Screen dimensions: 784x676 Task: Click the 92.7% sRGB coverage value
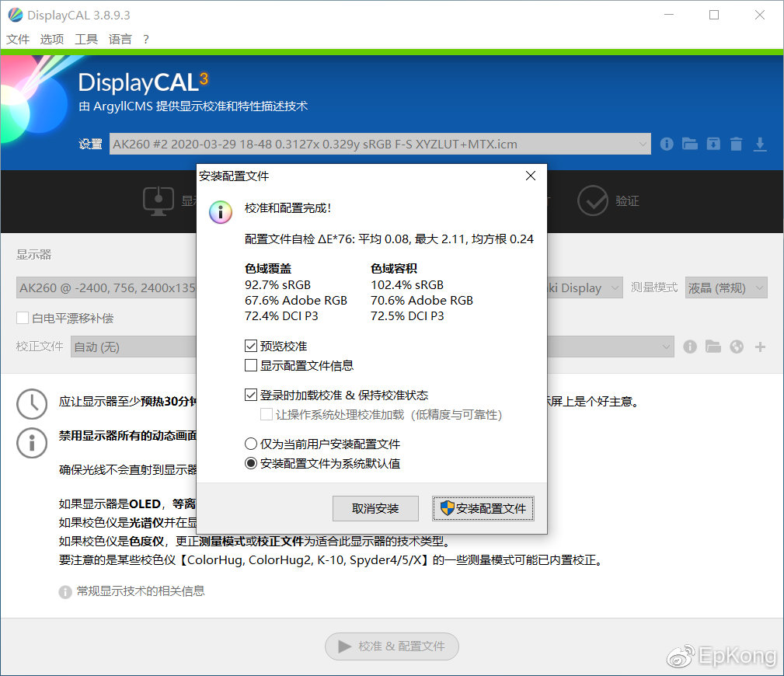point(277,285)
